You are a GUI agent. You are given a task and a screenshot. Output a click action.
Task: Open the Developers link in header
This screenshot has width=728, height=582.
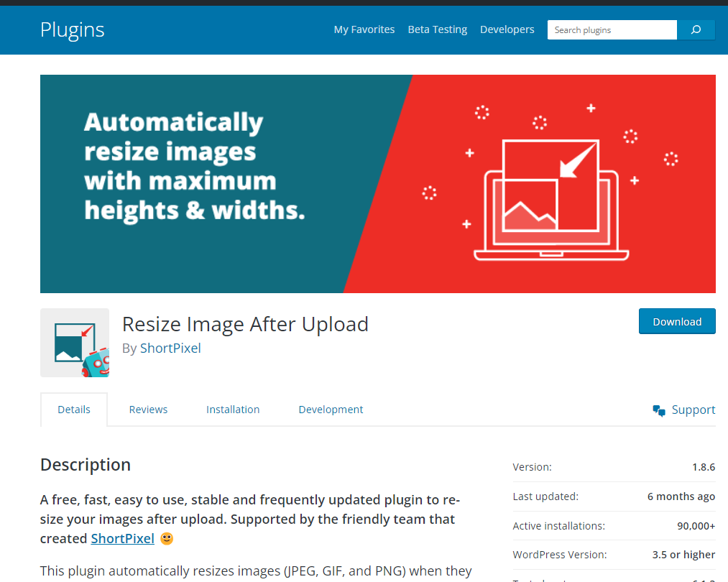[507, 29]
